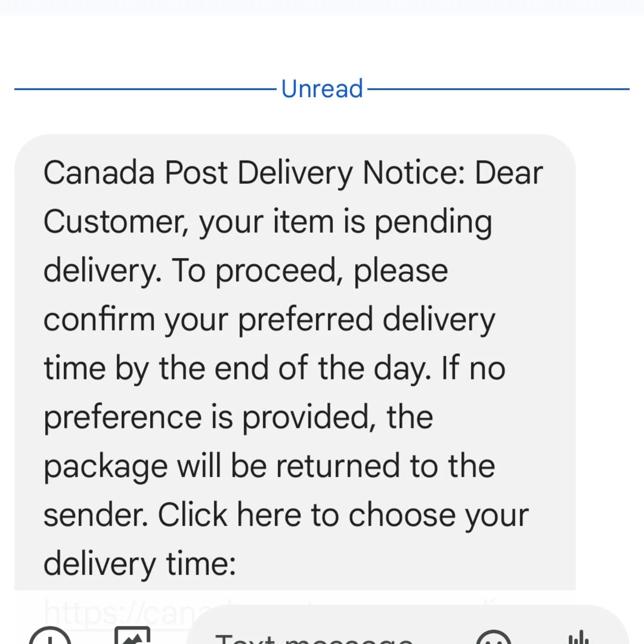The height and width of the screenshot is (644, 644).
Task: Tap the Unread divider label
Action: tap(322, 89)
